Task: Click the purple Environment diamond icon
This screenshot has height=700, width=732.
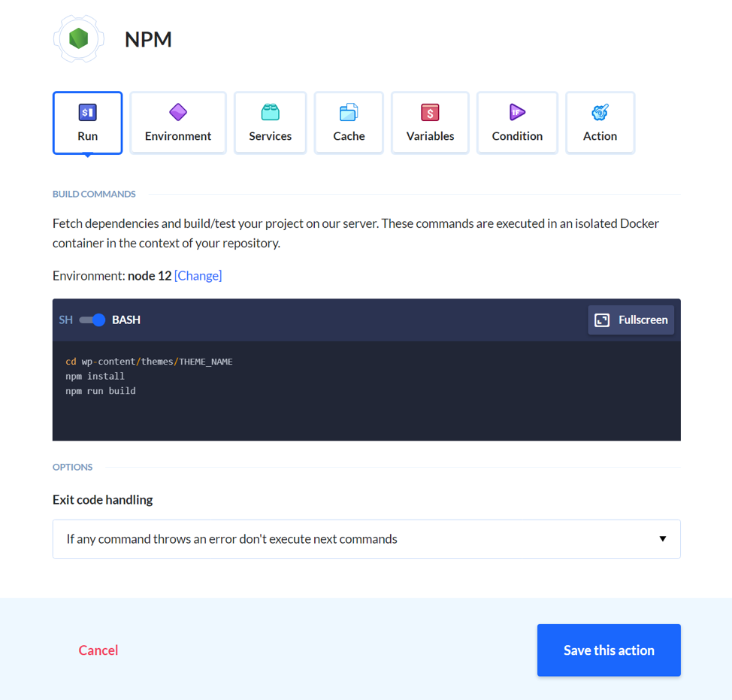Action: pyautogui.click(x=178, y=113)
